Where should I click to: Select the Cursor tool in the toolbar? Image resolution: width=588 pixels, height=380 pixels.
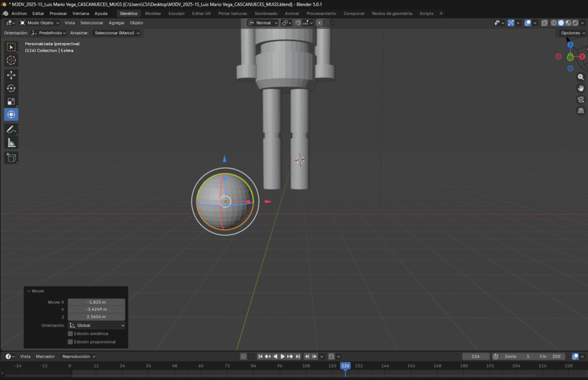(x=11, y=60)
